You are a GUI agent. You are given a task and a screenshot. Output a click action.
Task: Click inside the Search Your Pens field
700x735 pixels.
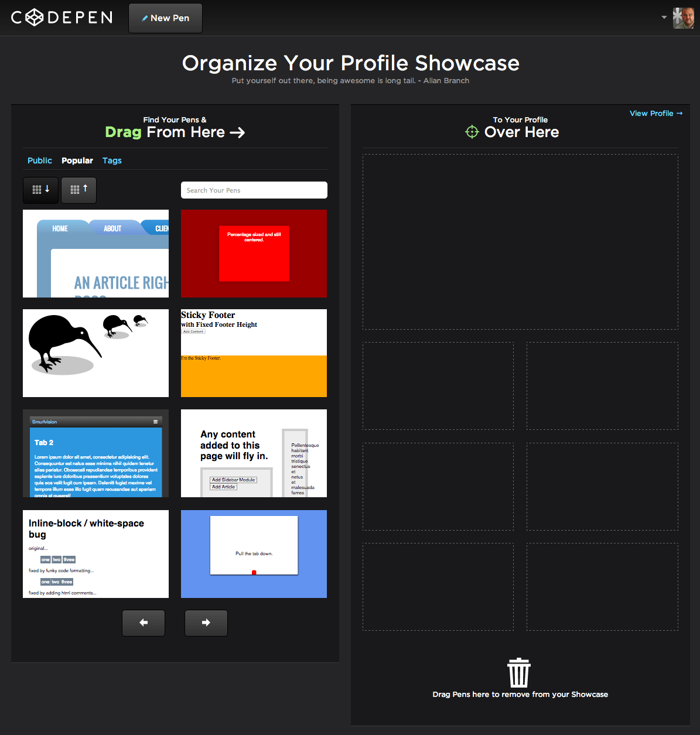tap(254, 190)
